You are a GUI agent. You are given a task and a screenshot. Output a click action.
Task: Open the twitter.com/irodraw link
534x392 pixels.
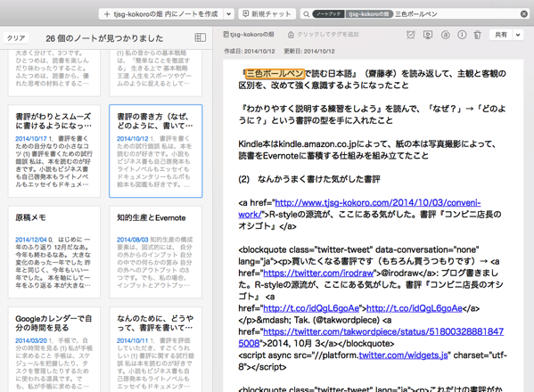(x=318, y=273)
